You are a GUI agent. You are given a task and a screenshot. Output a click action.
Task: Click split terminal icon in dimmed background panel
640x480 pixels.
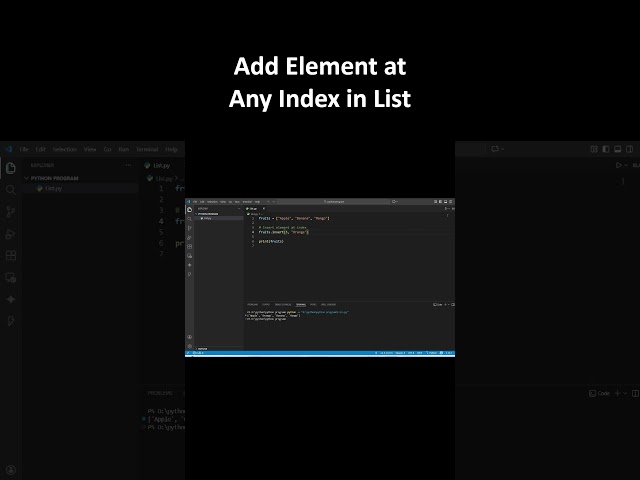point(635,393)
